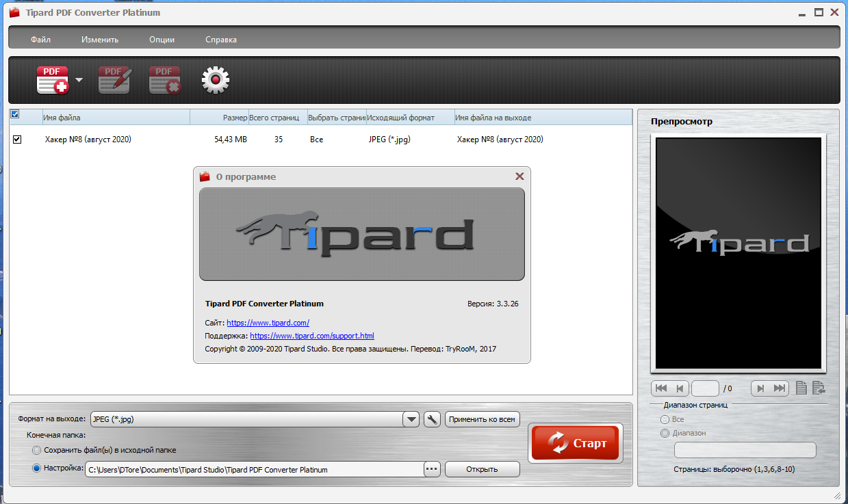The width and height of the screenshot is (848, 504).
Task: Toggle the select-all checkbox in the file list header
Action: pos(15,114)
